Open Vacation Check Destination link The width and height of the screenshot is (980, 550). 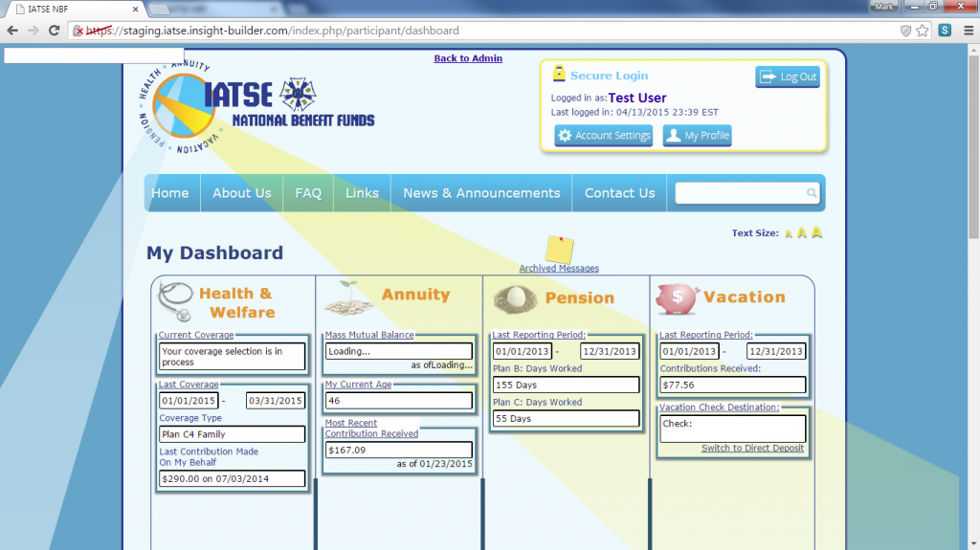(720, 407)
